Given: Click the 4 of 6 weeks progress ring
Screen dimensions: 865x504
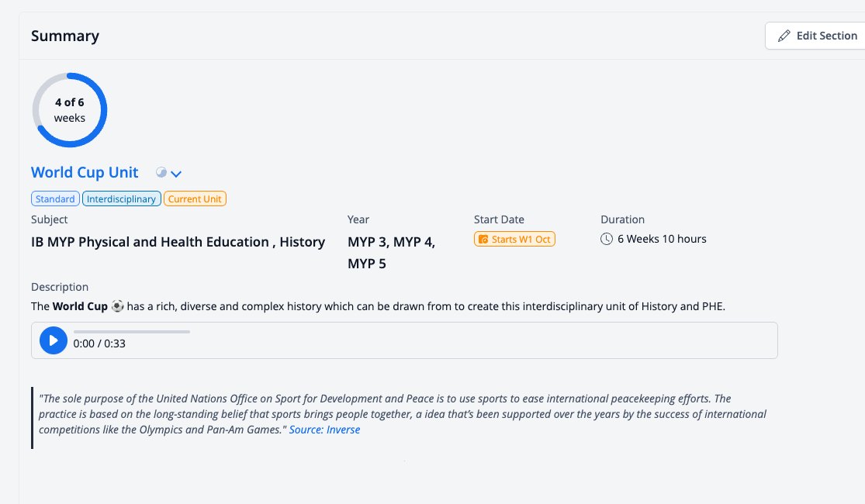Looking at the screenshot, I should click(x=70, y=110).
